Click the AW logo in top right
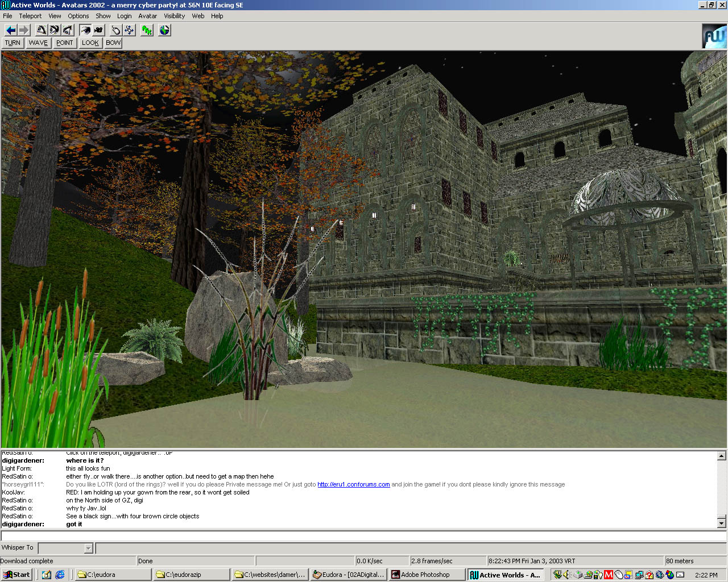Image resolution: width=728 pixels, height=582 pixels. pos(714,36)
